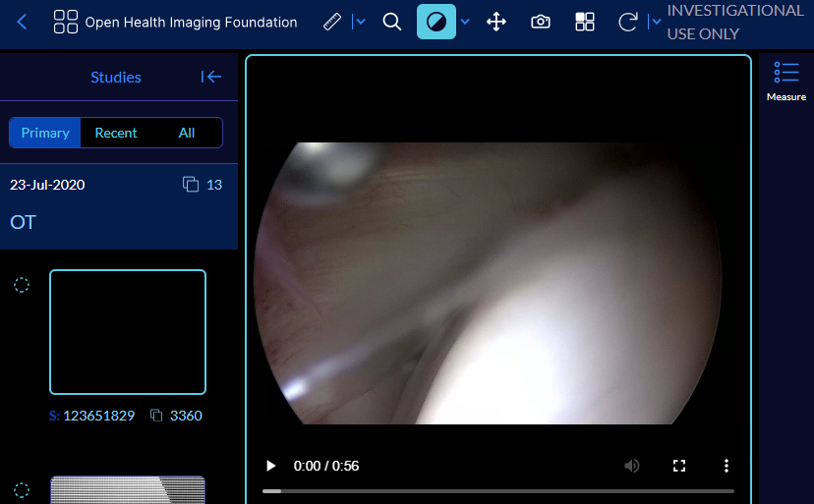Viewport: 814px width, 504px height.
Task: Switch to the Recent studies tab
Action: 116,133
